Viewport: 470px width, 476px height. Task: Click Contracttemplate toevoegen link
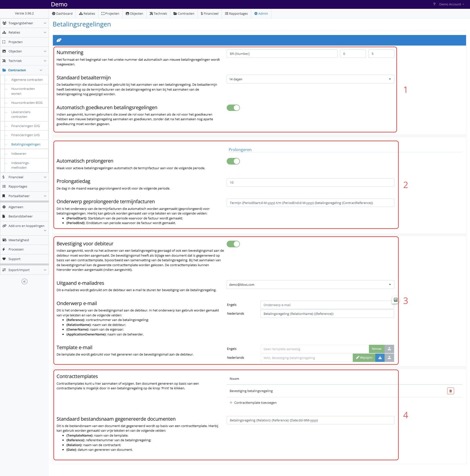[255, 403]
